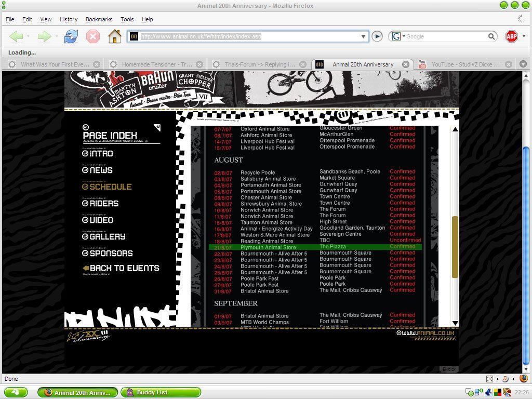Go to the Home page

pyautogui.click(x=115, y=36)
